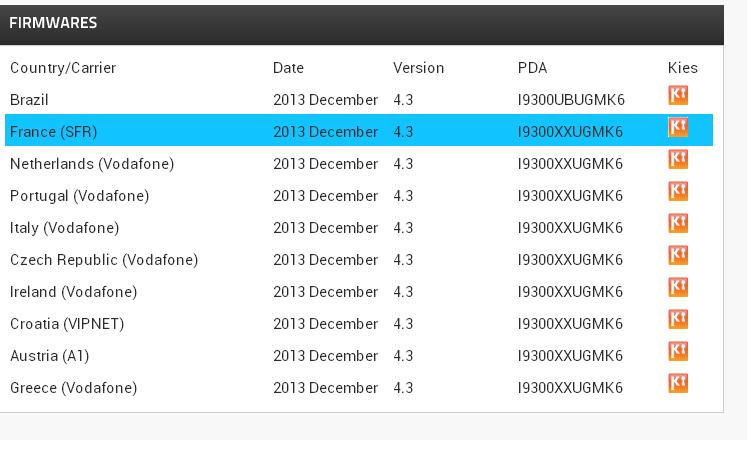
Task: Open the Kies icon in the Brazil row
Action: (678, 95)
